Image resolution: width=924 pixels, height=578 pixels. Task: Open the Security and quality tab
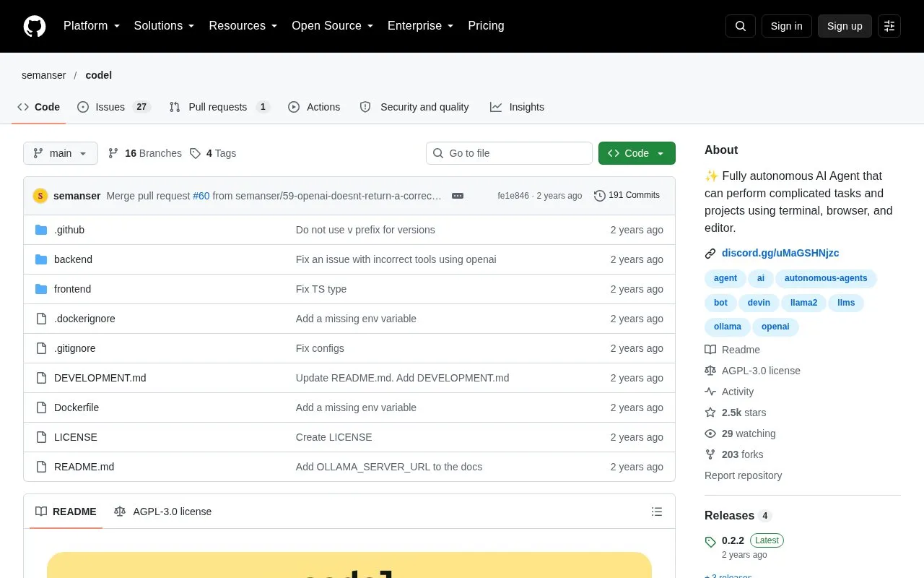coord(414,107)
